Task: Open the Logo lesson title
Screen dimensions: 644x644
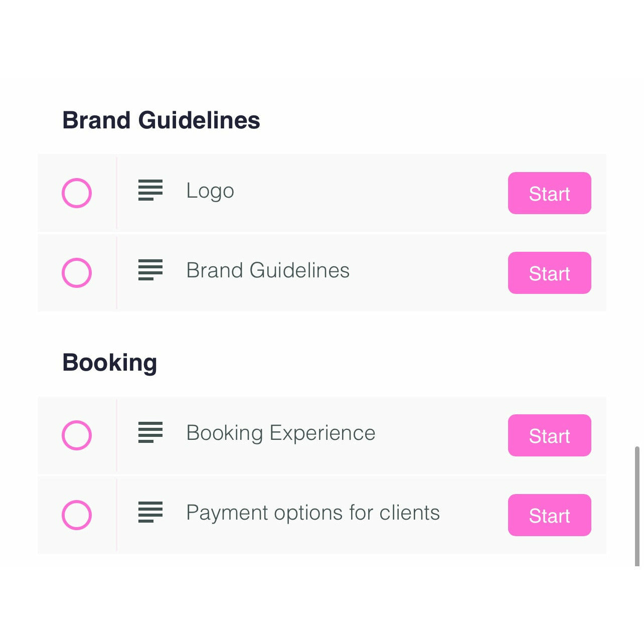Action: pyautogui.click(x=210, y=191)
